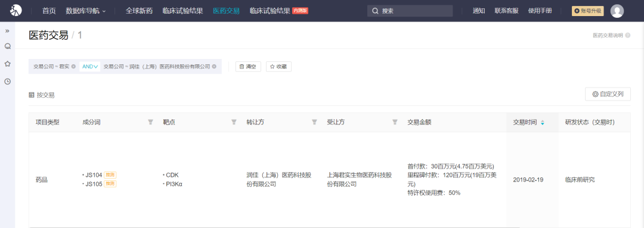Click the JS104 ingredient entry

[x=94, y=175]
